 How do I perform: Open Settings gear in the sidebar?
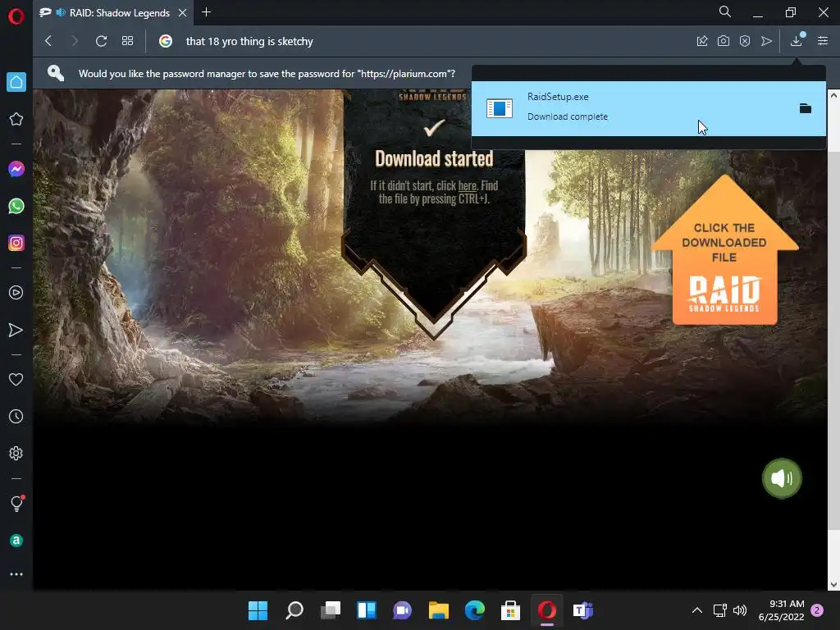16,453
